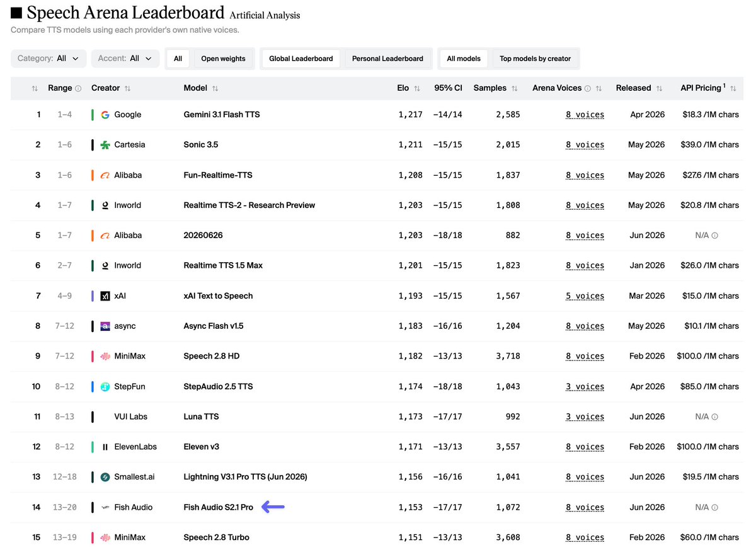Viewport: 756px width, 550px height.
Task: Click the Speech Arena Leaderboard heading
Action: [x=125, y=13]
